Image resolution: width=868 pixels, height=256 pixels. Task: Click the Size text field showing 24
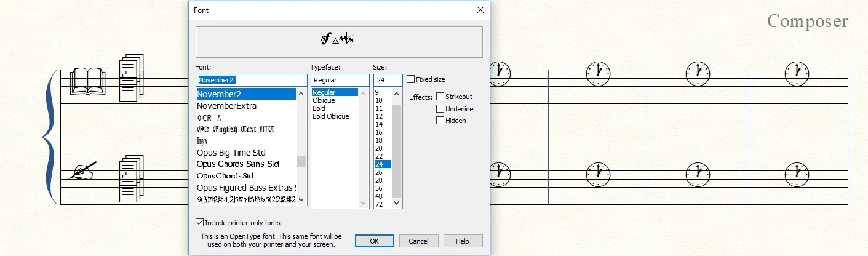pos(387,80)
